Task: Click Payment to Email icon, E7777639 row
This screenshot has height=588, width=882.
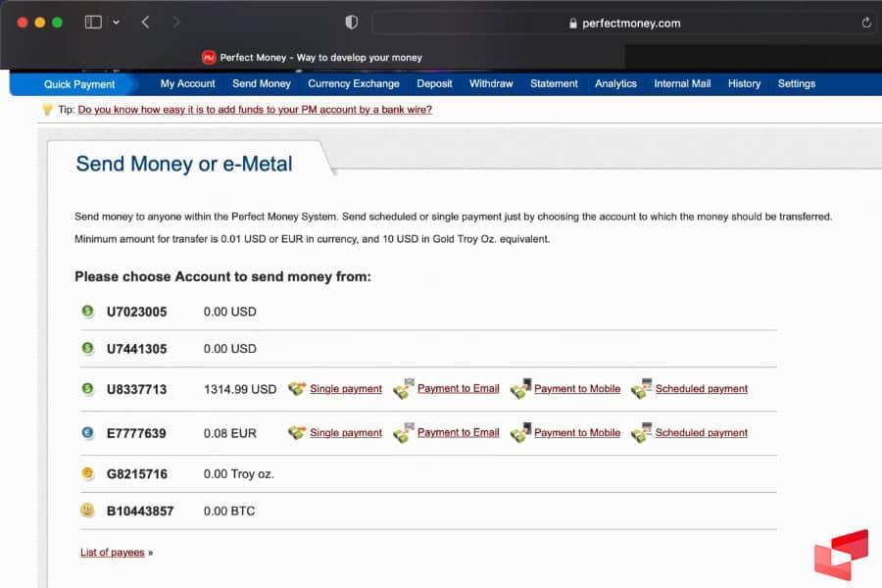Action: pyautogui.click(x=404, y=433)
